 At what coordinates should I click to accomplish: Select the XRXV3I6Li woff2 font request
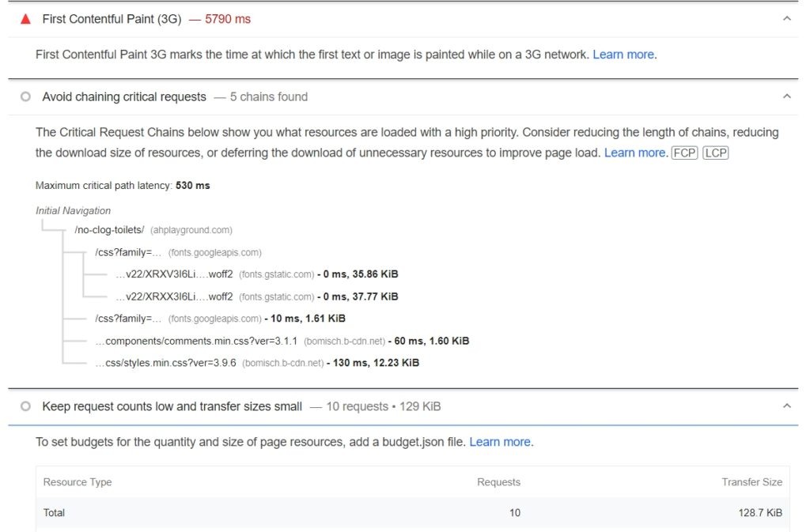[174, 274]
